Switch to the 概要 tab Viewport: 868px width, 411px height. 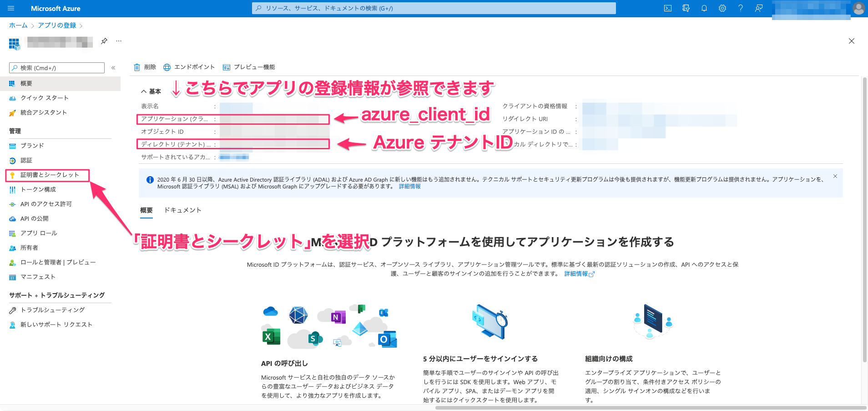click(146, 210)
